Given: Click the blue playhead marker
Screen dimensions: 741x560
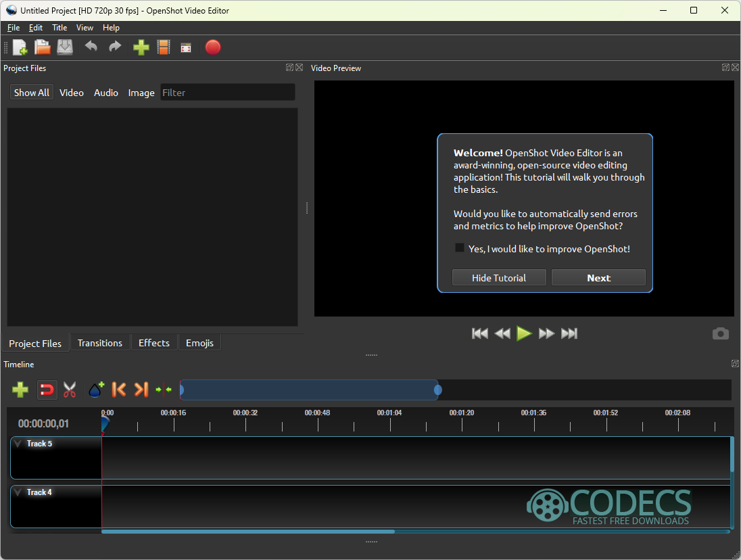Looking at the screenshot, I should click(105, 424).
